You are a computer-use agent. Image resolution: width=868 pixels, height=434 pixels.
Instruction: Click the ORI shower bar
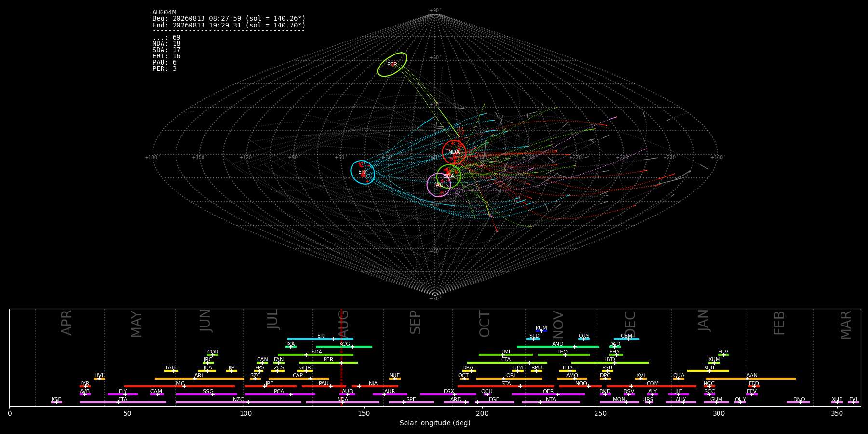(x=509, y=379)
